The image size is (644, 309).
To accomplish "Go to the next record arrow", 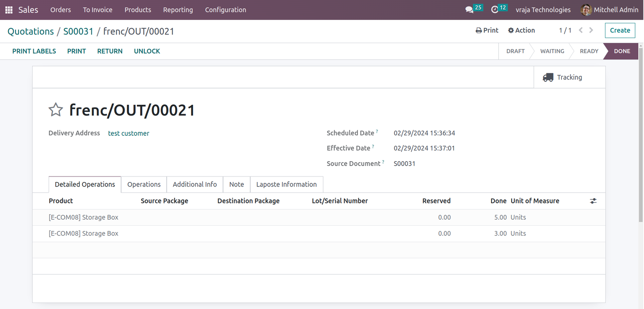I will click(591, 30).
